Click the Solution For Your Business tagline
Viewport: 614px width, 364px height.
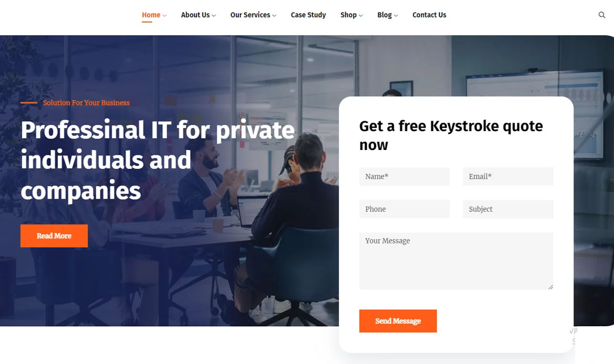(x=86, y=103)
